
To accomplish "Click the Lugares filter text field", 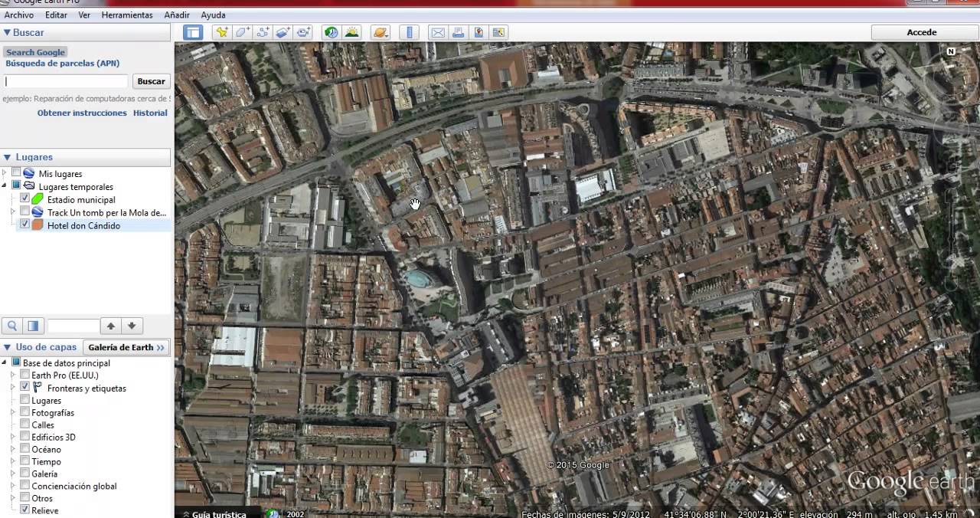I will 73,326.
